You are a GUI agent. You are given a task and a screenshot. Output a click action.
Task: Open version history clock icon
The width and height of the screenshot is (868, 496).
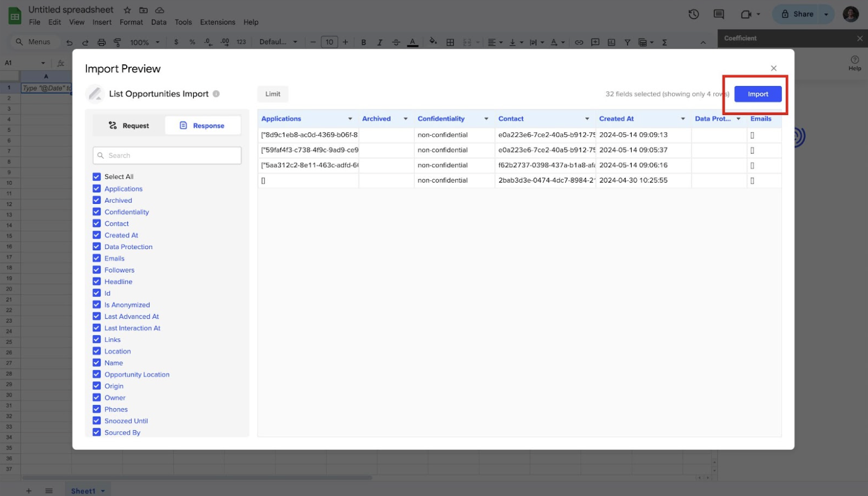[694, 14]
